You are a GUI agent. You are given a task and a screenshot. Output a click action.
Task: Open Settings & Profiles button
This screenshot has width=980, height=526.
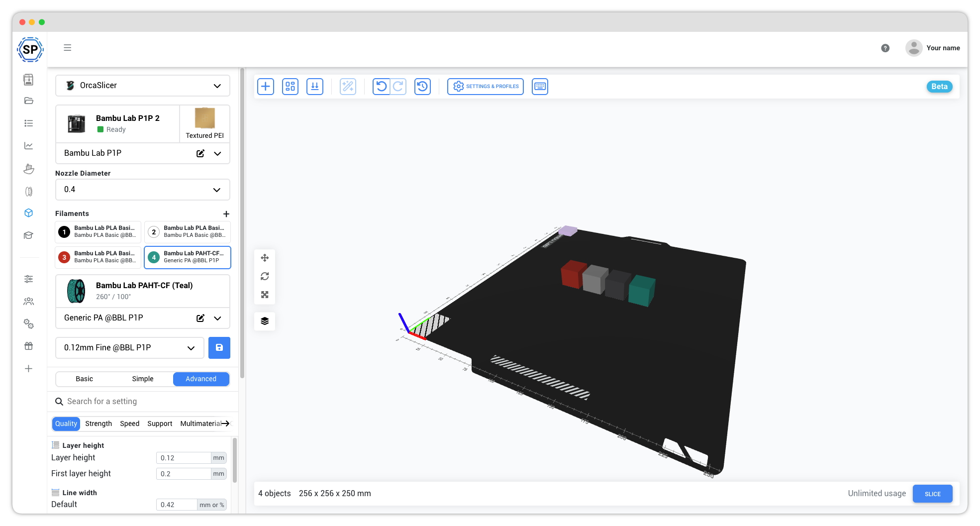(486, 87)
